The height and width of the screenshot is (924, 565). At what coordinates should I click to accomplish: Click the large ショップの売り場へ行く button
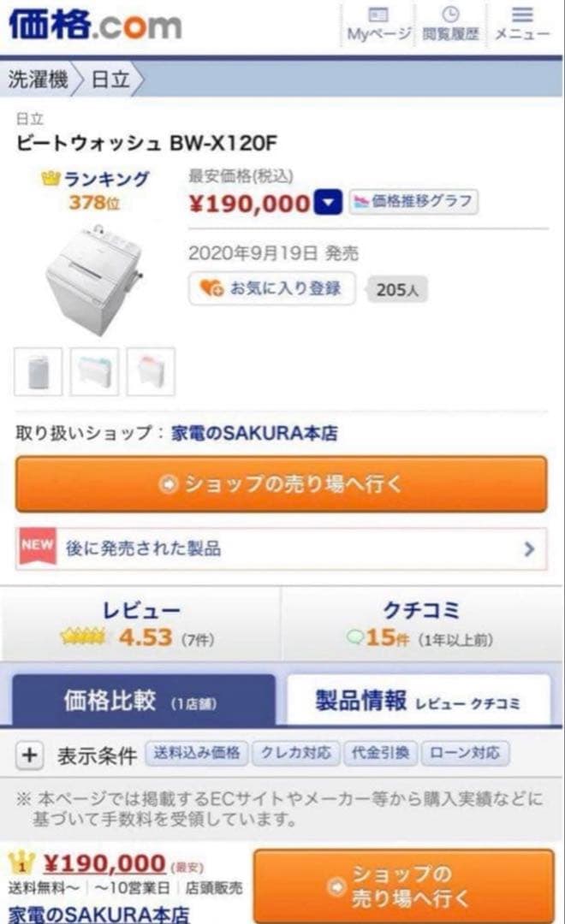click(282, 484)
